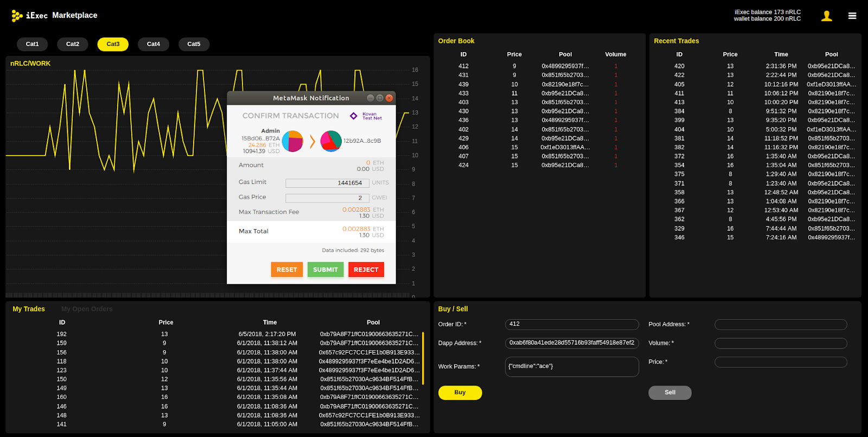868x437 pixels.
Task: Minimize the MetaMask Notification window
Action: coord(371,98)
